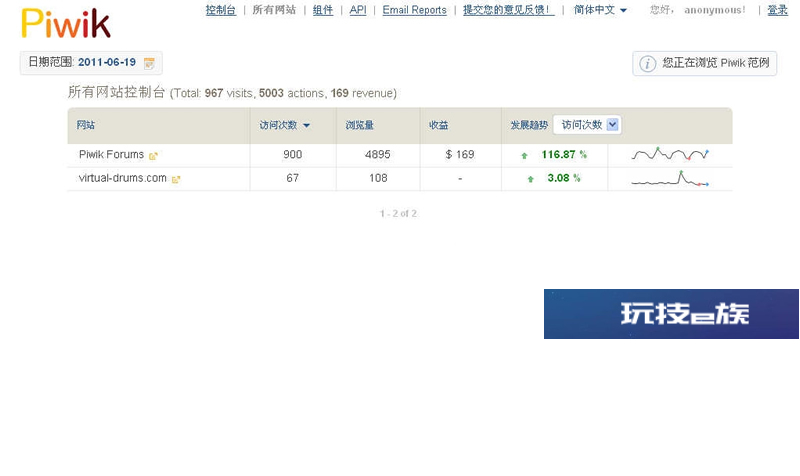Open the 提交您的意见反馈 feedback link
Screen dimensions: 800x476
tap(509, 10)
